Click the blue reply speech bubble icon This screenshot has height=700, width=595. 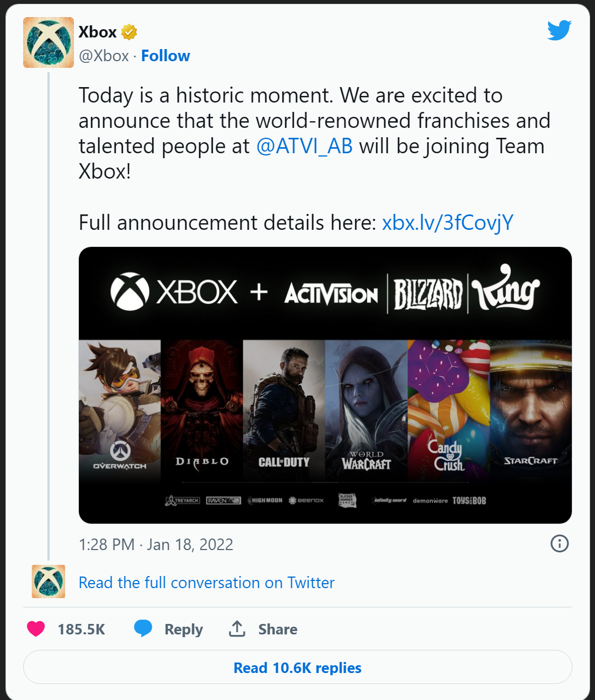coord(143,628)
